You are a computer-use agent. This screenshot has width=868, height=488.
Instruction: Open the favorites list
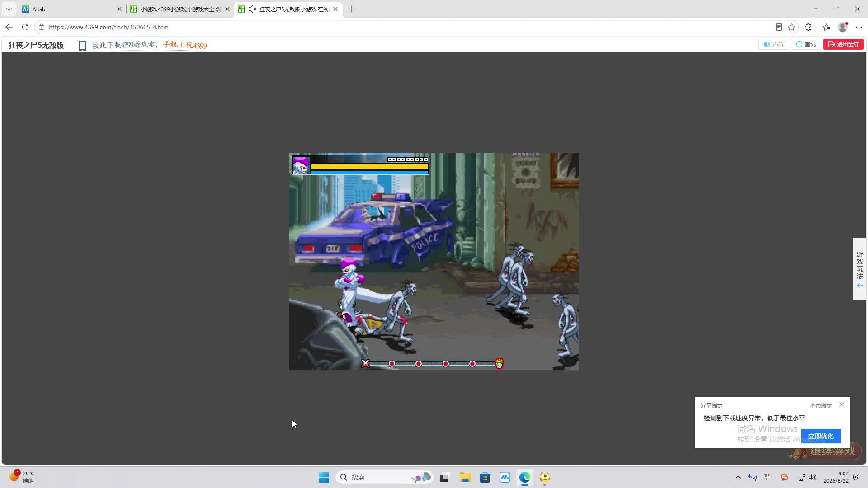tap(826, 27)
